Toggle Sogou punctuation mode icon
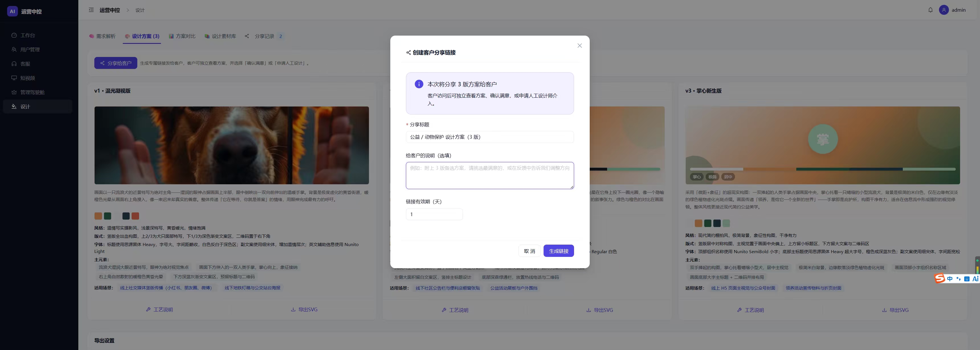 tap(958, 279)
